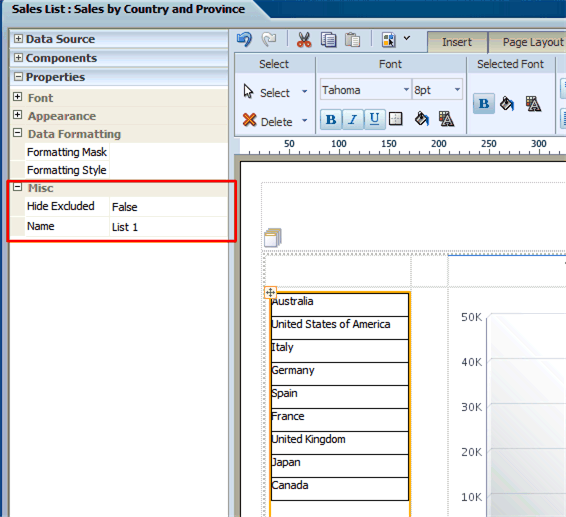Viewport: 566px width, 517px height.
Task: Toggle Underline formatting
Action: [375, 119]
